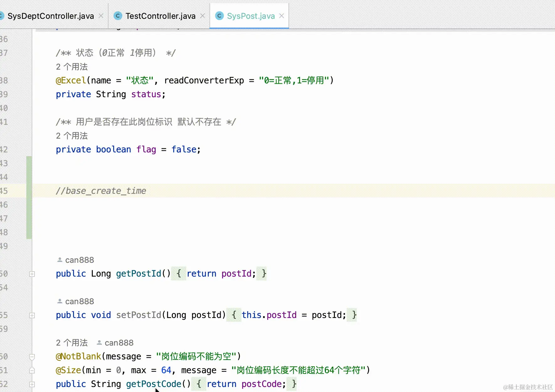Switch to the SysDeptController.java tab
Image resolution: width=555 pixels, height=392 pixels.
50,16
